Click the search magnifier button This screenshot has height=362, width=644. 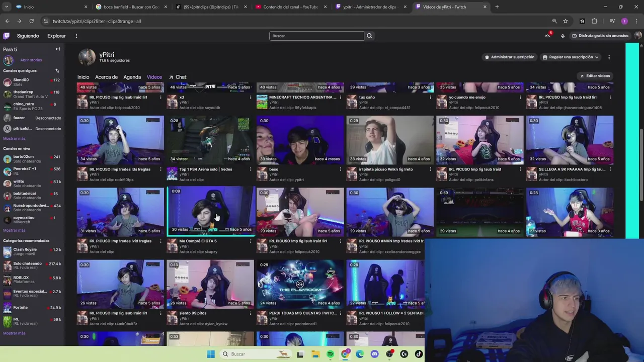pos(369,36)
